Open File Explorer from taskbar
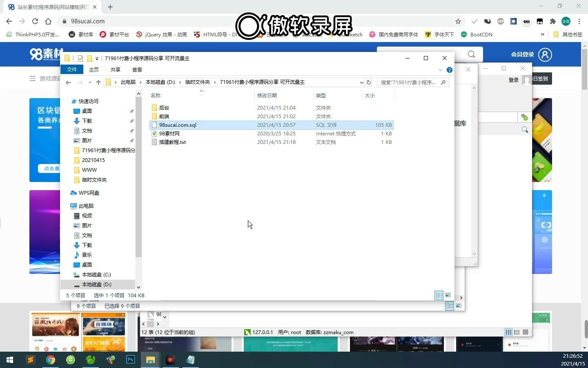This screenshot has height=368, width=588. tap(151, 360)
